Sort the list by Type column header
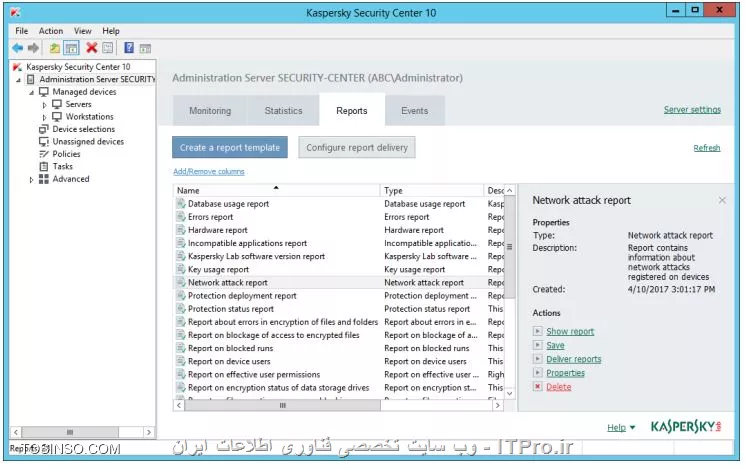The height and width of the screenshot is (470, 745). [x=431, y=191]
